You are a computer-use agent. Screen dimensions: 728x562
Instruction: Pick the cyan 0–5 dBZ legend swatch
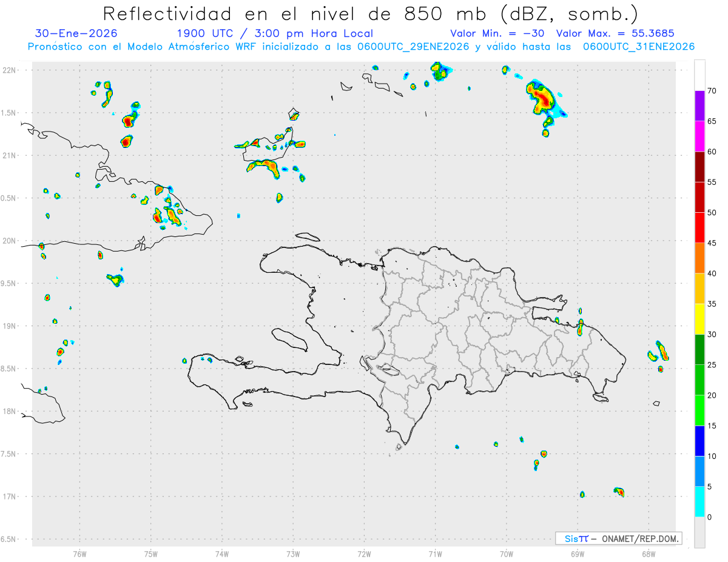699,501
